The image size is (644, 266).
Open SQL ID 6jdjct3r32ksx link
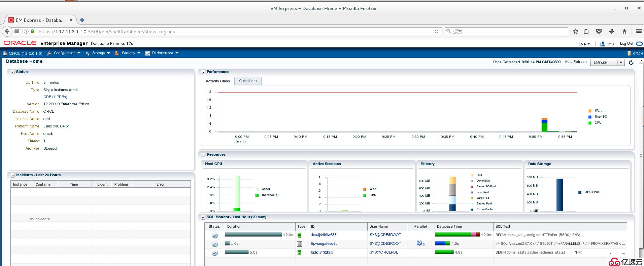[x=321, y=252]
